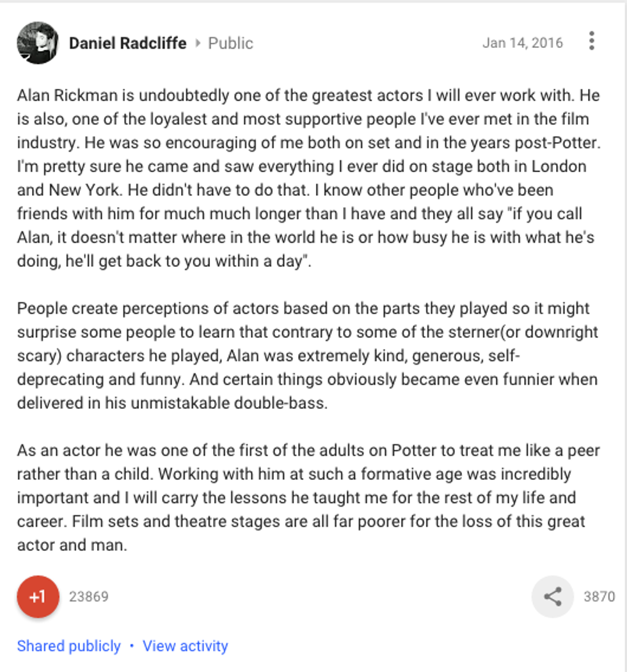Screen dimensions: 627x672
Task: Toggle the red +1 button
Action: point(38,596)
